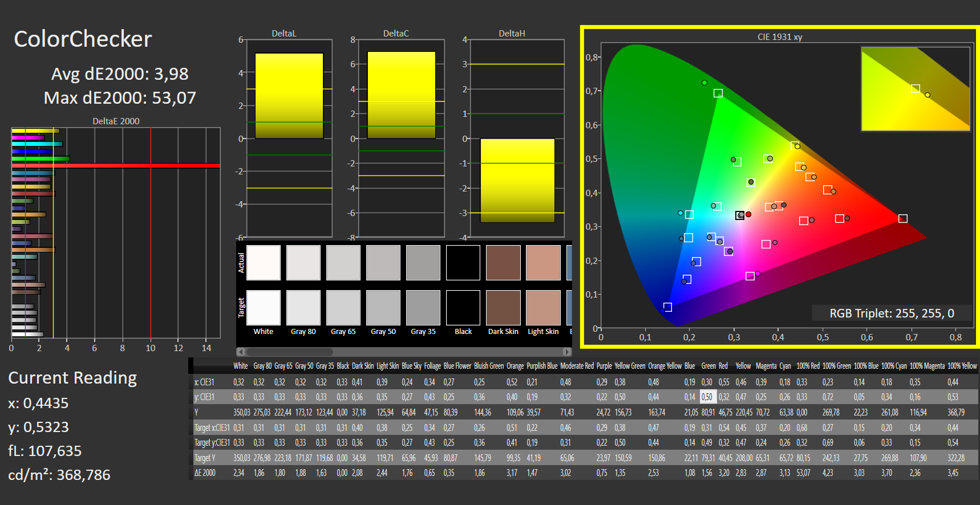Click the cd/m²: 368,786 reading
Viewport: 980px width, 505px height.
click(x=59, y=475)
